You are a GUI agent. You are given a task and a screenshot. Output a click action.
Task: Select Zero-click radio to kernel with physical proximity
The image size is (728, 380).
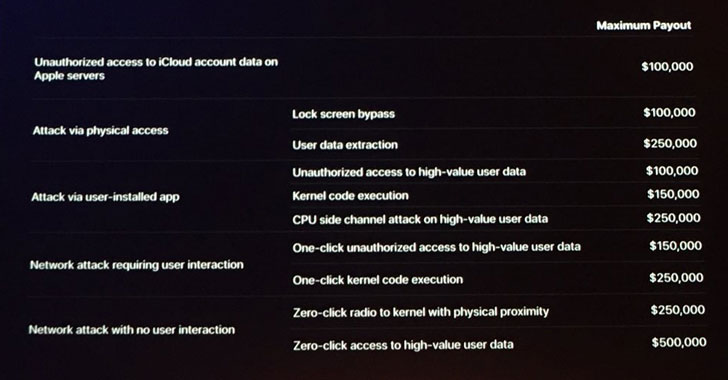(x=421, y=312)
